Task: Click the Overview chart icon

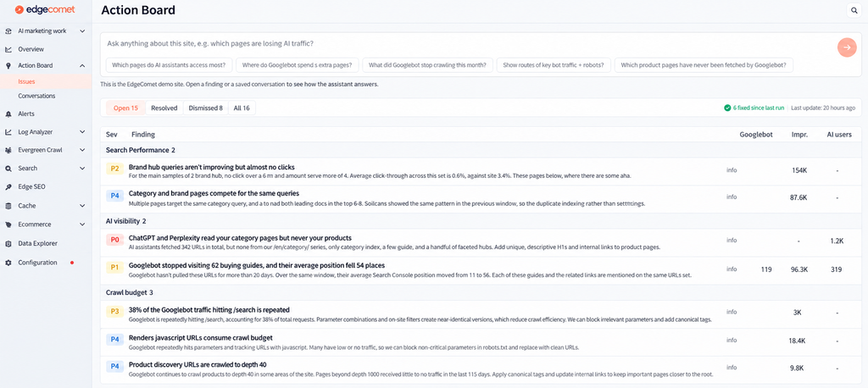Action: (8, 49)
